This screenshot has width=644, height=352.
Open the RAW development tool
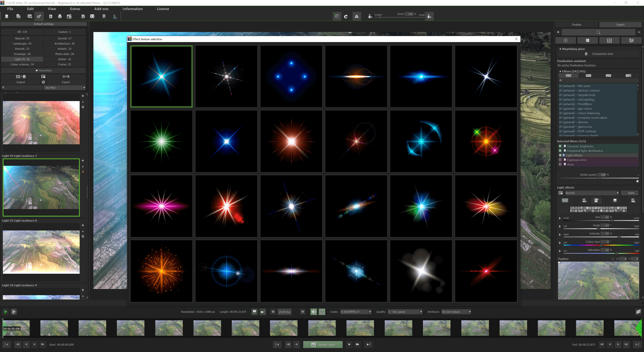30,16
